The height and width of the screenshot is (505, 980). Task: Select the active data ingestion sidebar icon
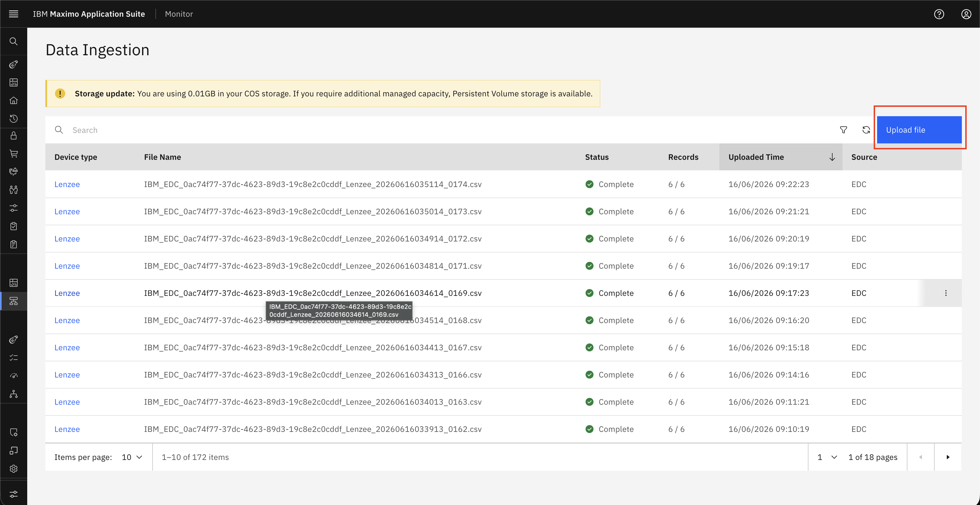click(x=14, y=301)
